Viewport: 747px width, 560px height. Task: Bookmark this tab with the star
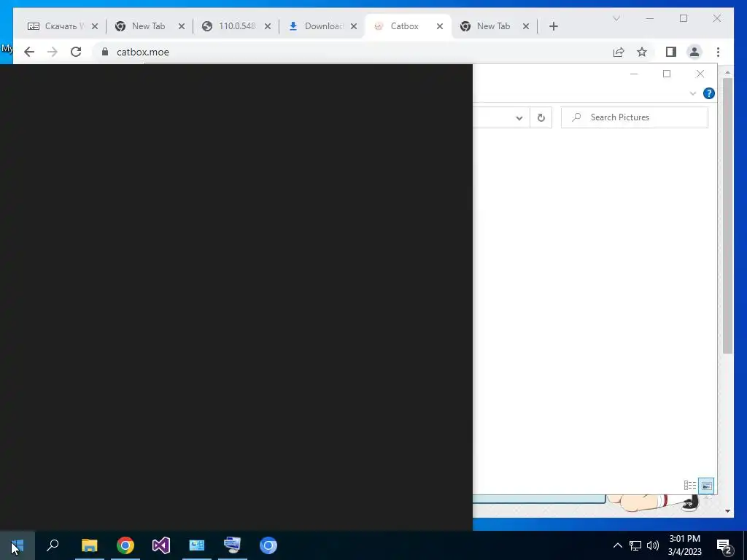[642, 52]
